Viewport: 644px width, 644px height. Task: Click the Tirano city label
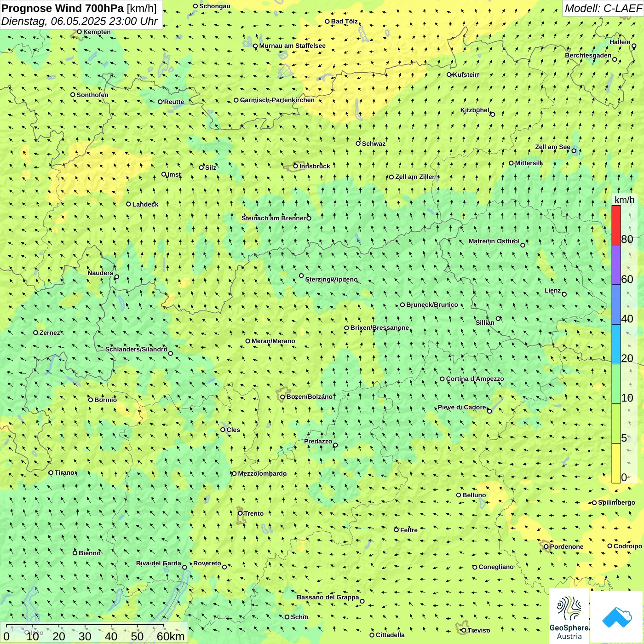click(64, 472)
